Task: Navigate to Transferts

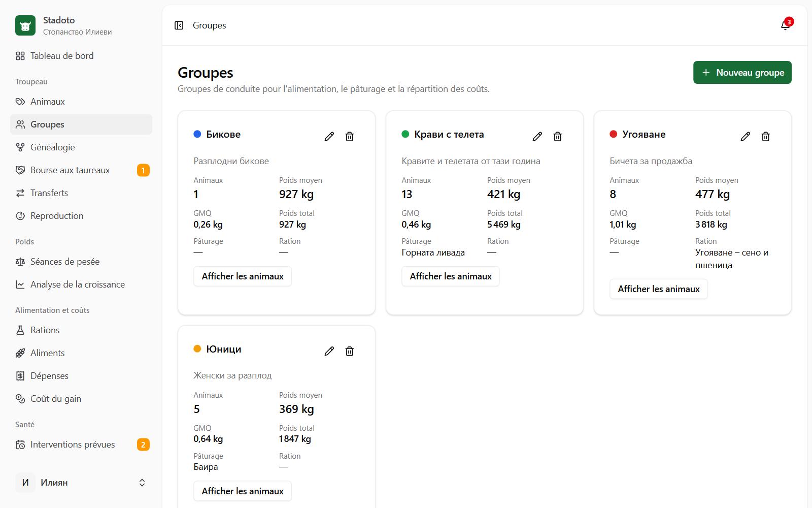Action: click(81, 193)
